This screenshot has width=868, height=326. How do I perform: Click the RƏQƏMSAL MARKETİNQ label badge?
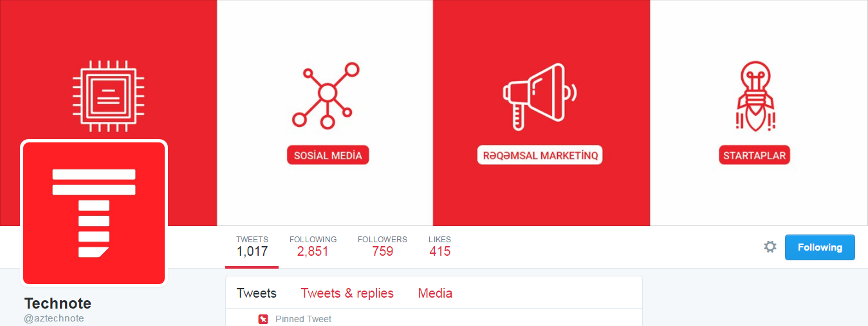point(540,155)
